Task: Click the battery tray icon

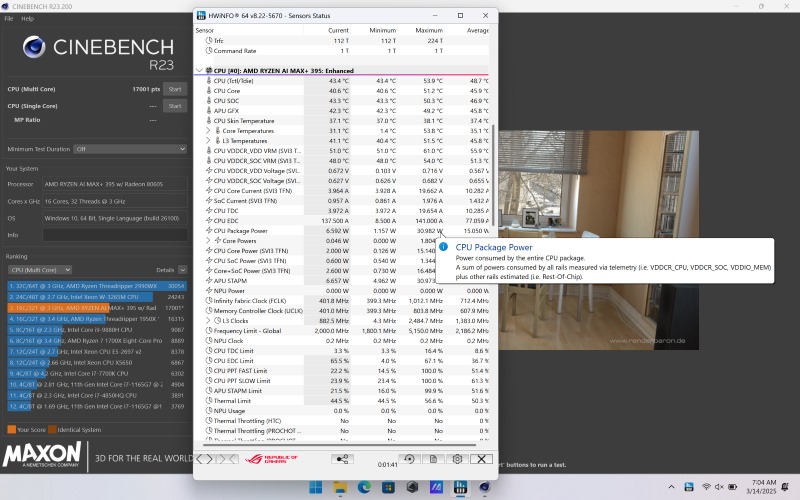Action: [733, 487]
